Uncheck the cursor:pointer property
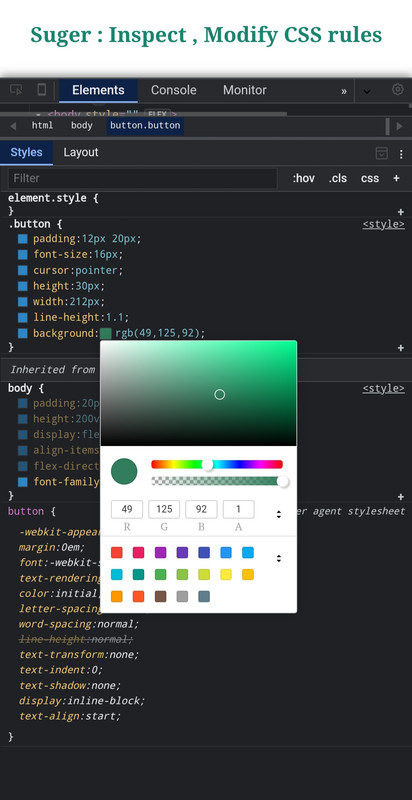 tap(22, 270)
